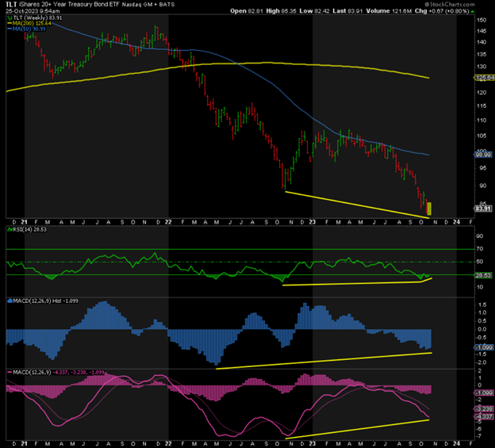The width and height of the screenshot is (495, 448).
Task: Click the -1.099 tag on MACD Hist axis
Action: point(484,347)
